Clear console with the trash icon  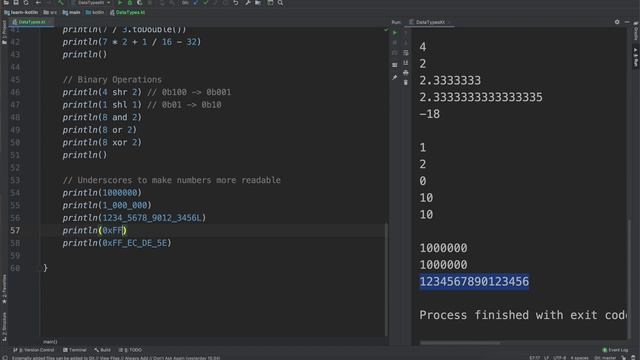coord(406,82)
